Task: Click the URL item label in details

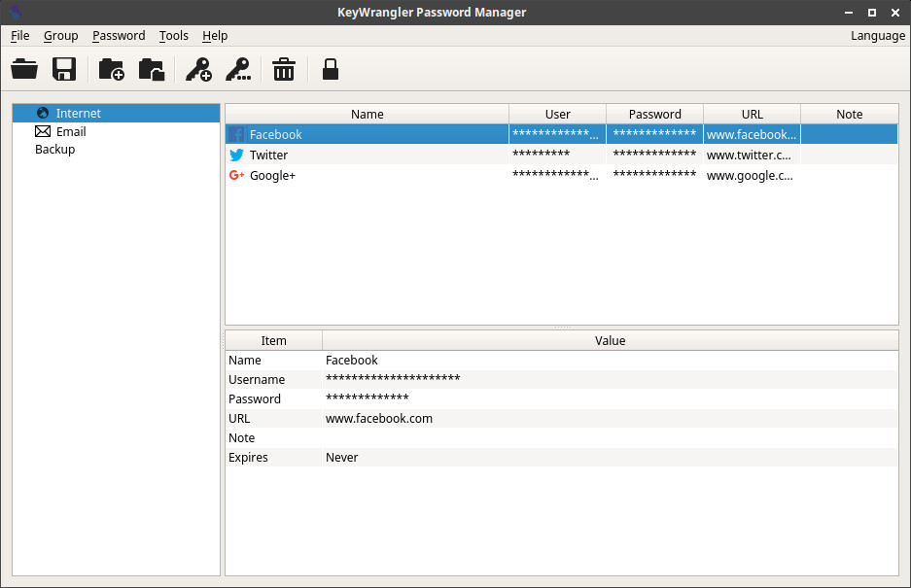Action: pos(239,418)
